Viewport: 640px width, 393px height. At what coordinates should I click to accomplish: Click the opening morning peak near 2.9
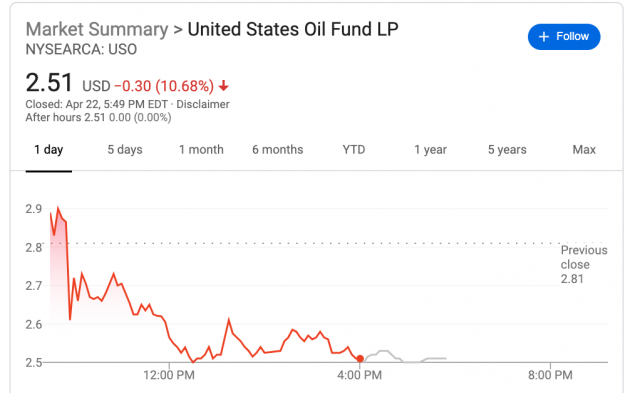tap(58, 209)
